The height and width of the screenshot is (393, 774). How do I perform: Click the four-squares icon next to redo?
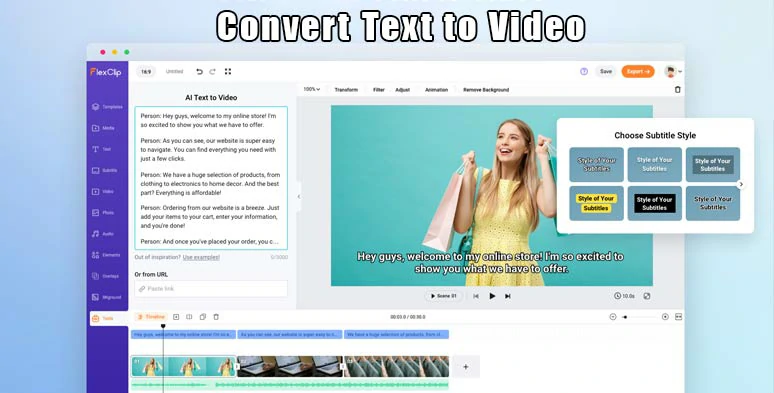coord(228,72)
